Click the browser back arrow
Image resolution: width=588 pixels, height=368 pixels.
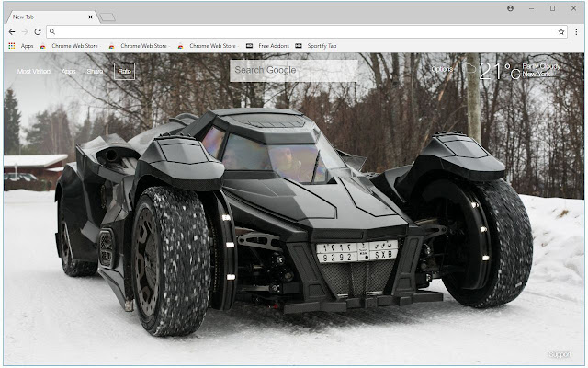point(12,32)
